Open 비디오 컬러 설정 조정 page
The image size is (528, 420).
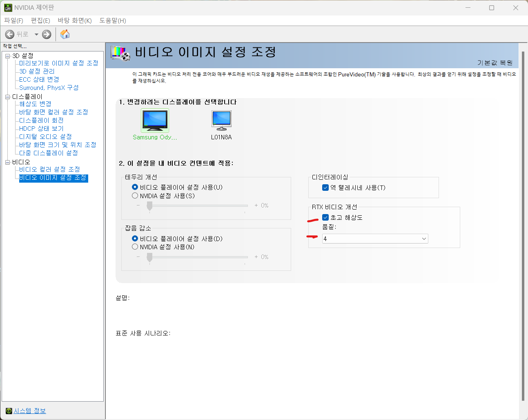click(49, 169)
